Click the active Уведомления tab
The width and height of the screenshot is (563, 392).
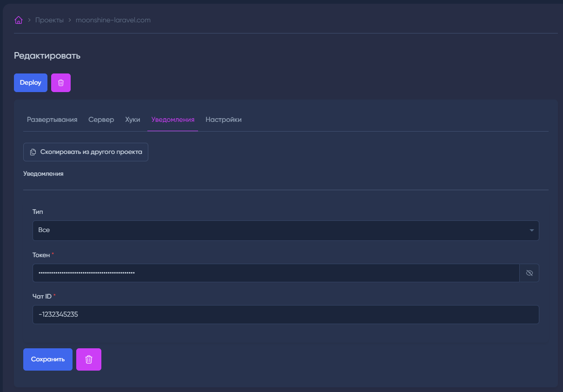pyautogui.click(x=173, y=120)
